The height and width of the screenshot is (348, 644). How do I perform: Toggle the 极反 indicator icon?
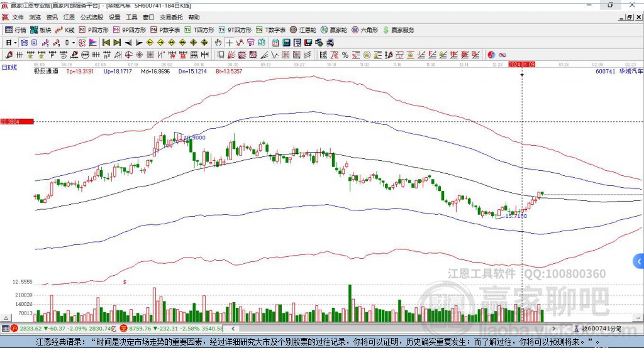tap(82, 43)
